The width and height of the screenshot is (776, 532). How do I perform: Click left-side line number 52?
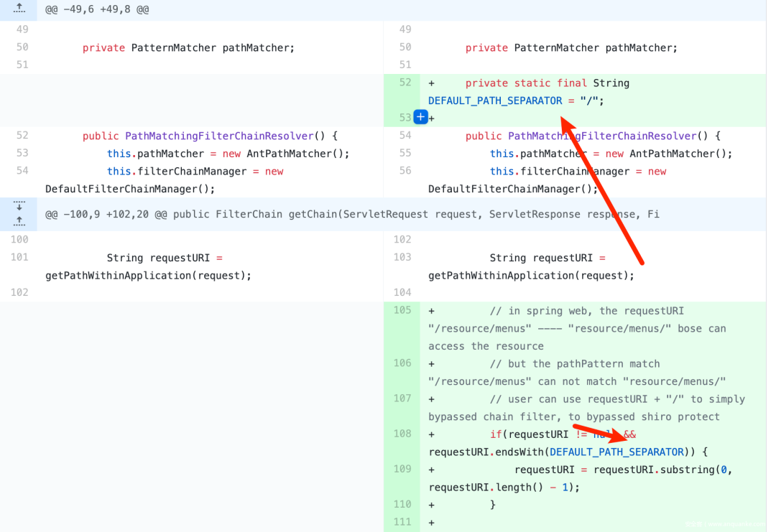coord(22,136)
